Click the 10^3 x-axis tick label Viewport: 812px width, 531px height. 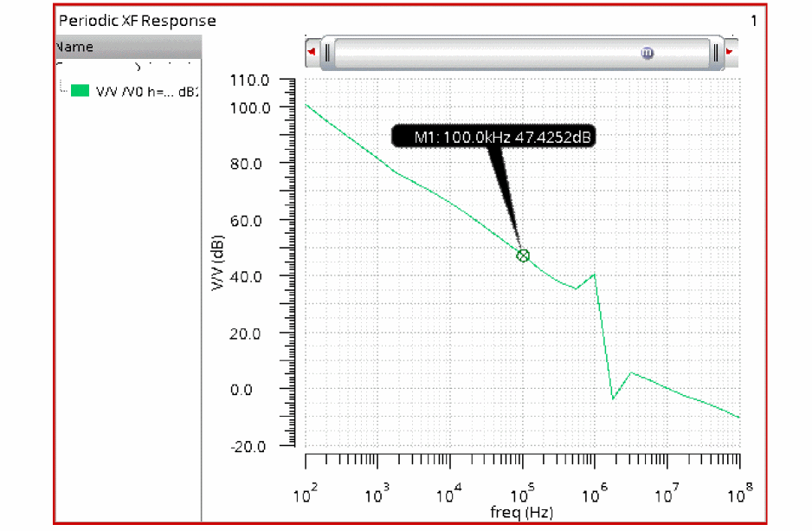point(377,493)
